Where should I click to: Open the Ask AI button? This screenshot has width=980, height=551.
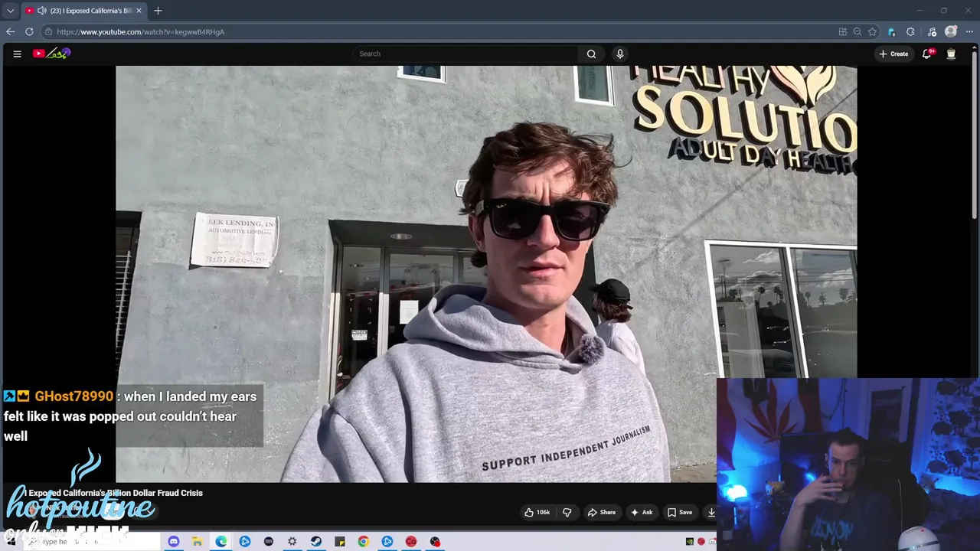641,513
